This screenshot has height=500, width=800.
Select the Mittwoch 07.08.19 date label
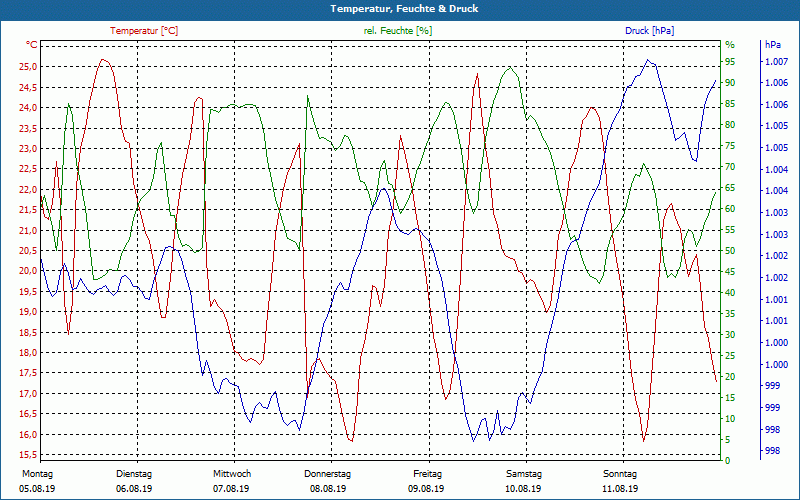[x=232, y=481]
